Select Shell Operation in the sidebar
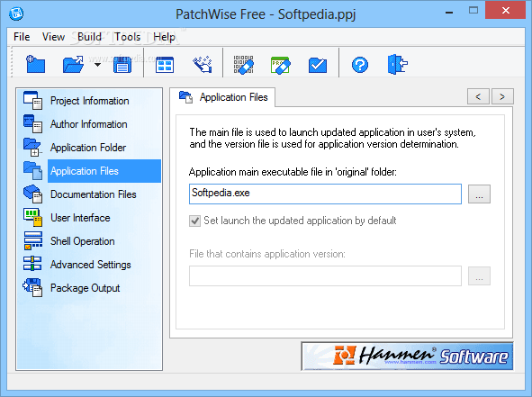This screenshot has height=397, width=532. tap(83, 241)
